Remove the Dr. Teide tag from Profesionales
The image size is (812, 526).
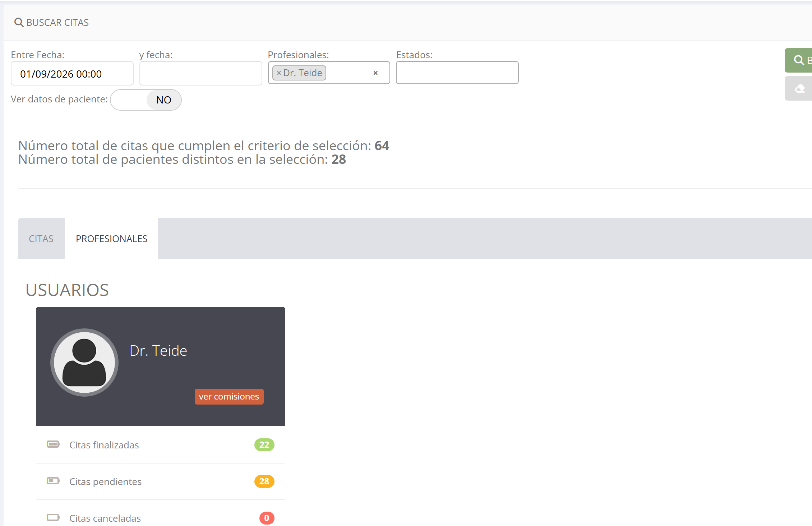[x=279, y=73]
